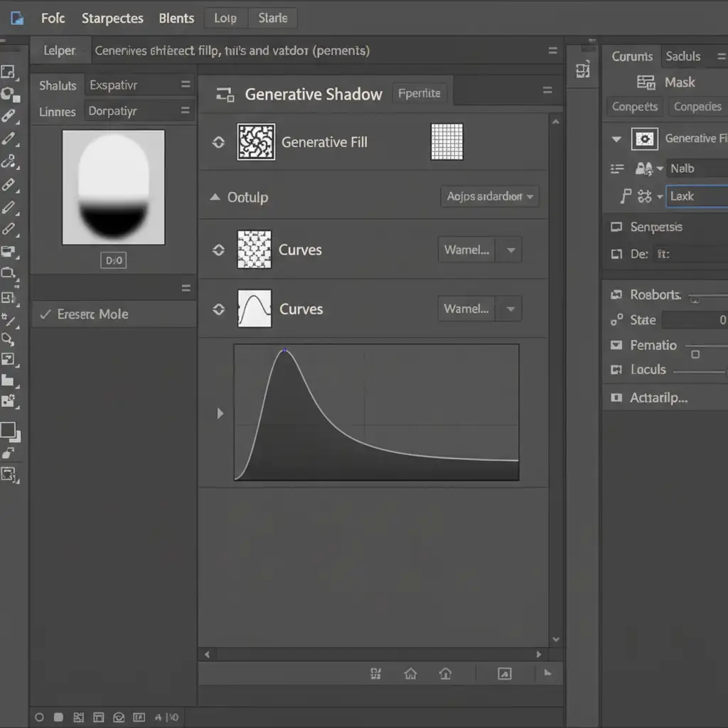Open the Aojps ardardior dropdown
This screenshot has height=728, width=728.
[x=489, y=196]
